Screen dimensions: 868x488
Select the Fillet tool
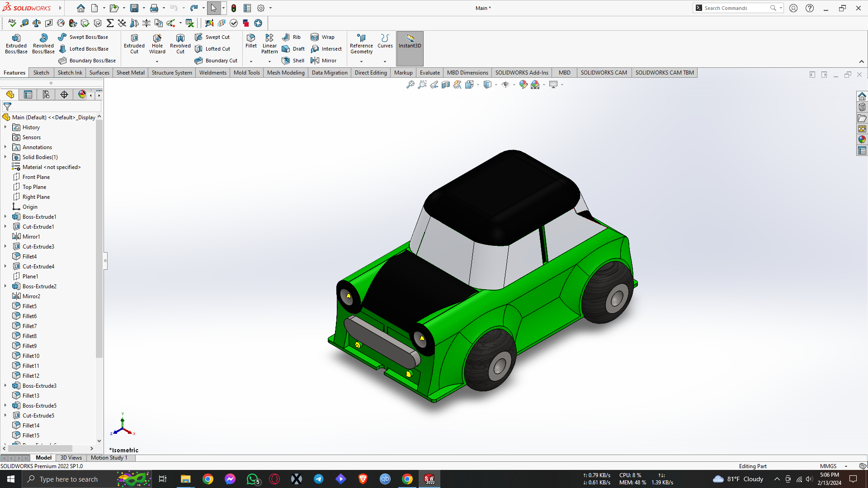251,40
